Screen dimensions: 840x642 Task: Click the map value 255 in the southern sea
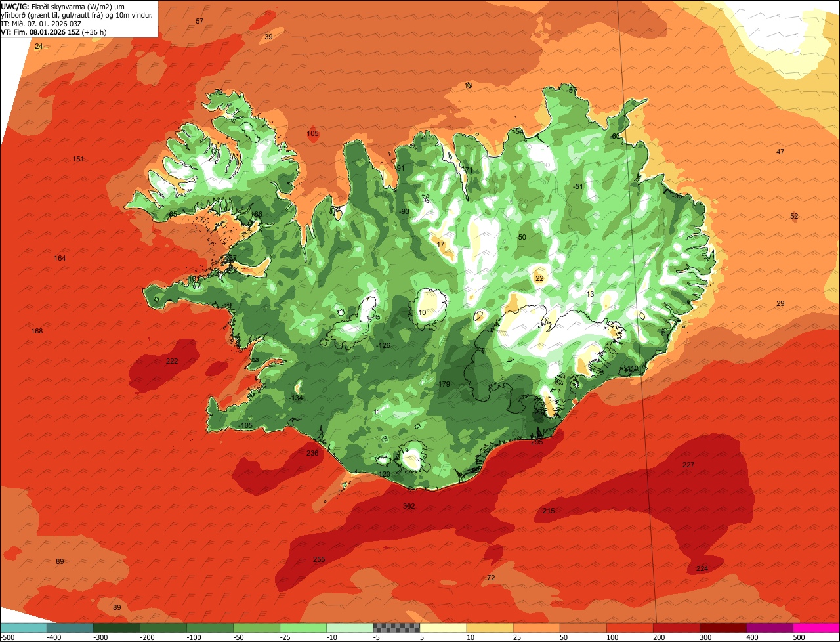click(x=319, y=559)
